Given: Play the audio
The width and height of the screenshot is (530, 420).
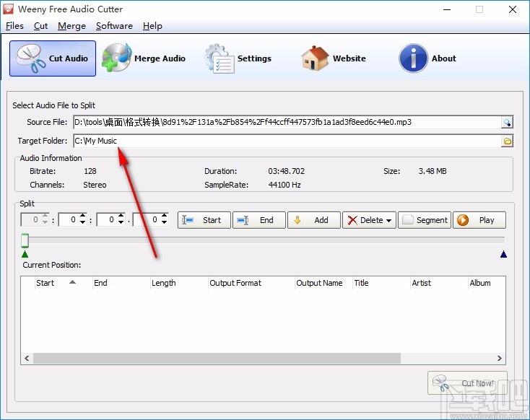Looking at the screenshot, I should (x=479, y=220).
